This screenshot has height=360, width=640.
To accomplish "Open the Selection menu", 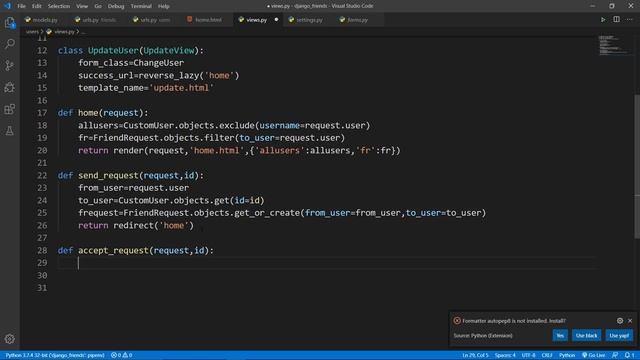I will (x=59, y=6).
